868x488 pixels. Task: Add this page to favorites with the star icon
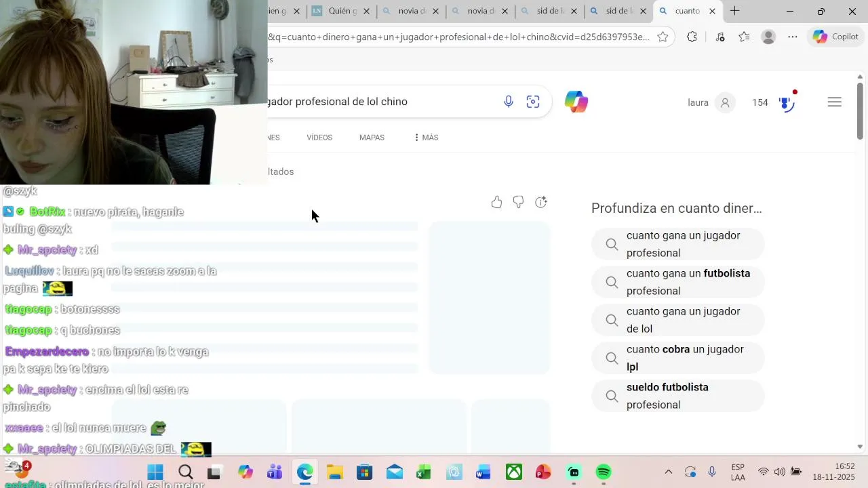click(663, 37)
